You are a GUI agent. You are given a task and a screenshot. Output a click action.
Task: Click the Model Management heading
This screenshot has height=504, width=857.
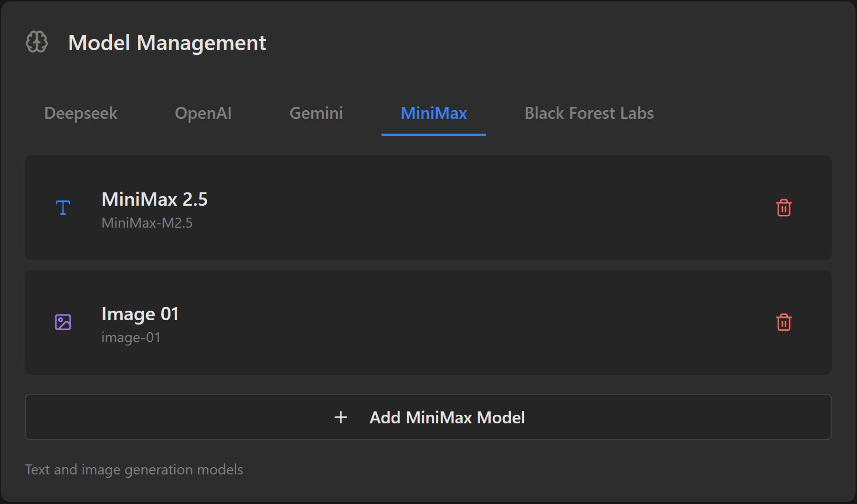pos(167,43)
